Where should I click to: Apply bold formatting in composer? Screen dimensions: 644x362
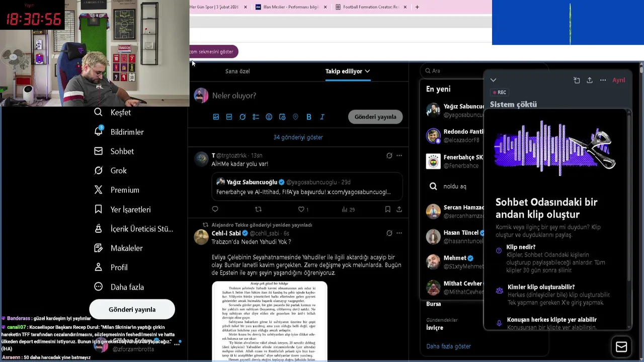309,117
